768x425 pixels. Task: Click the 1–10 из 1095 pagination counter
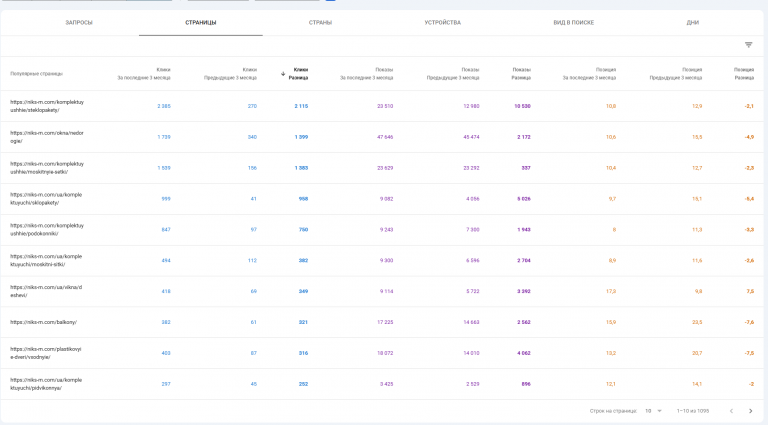tap(693, 411)
